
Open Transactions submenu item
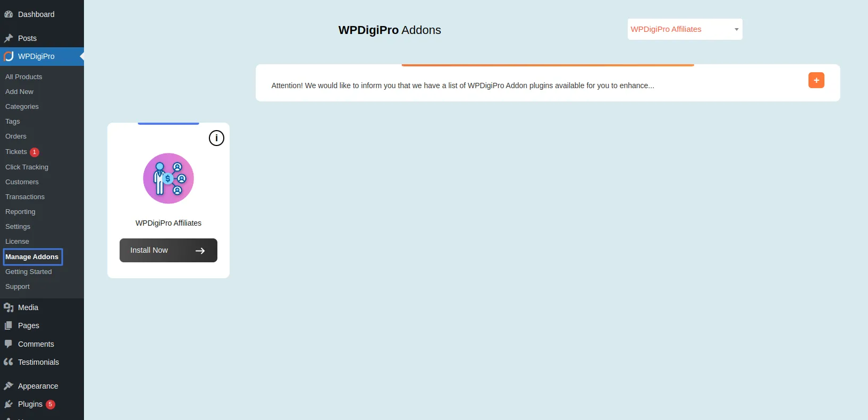25,197
